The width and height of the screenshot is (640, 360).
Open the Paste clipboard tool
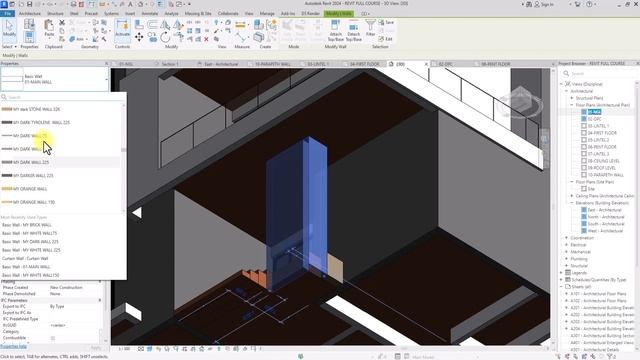[49, 28]
